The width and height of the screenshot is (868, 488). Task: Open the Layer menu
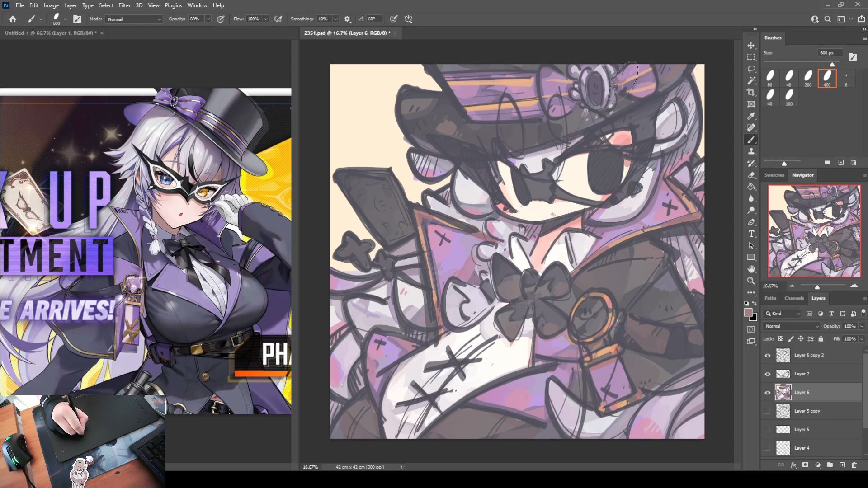tap(70, 5)
